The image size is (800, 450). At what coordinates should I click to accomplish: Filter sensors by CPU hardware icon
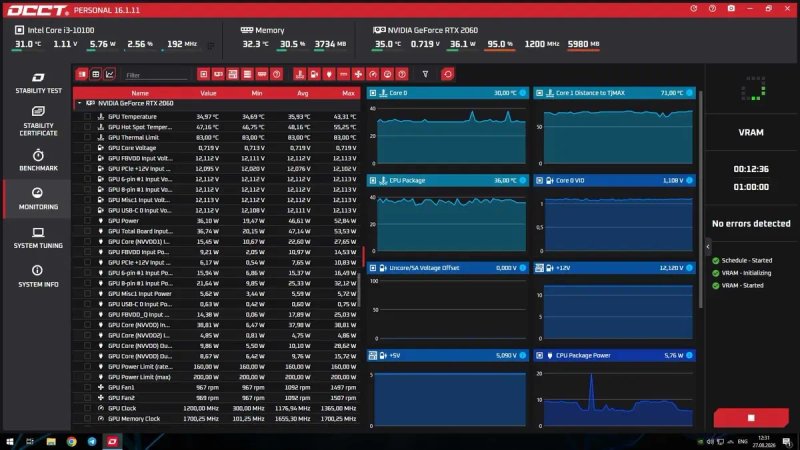click(204, 74)
